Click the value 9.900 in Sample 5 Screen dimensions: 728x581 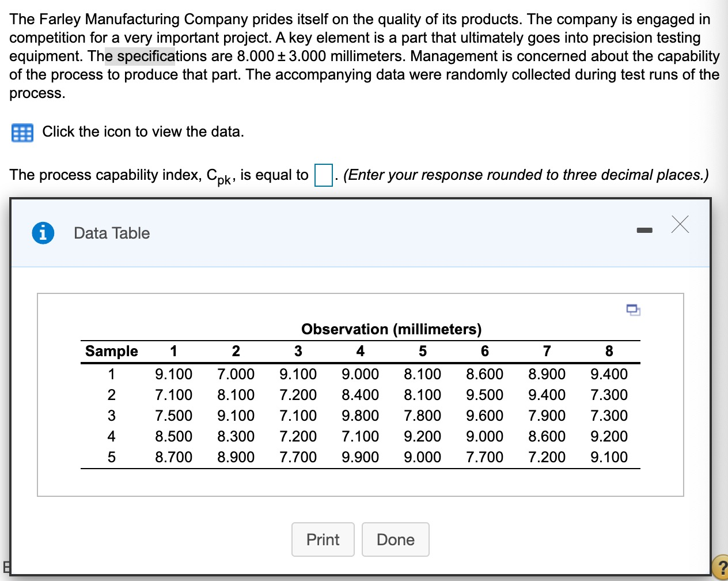(360, 457)
